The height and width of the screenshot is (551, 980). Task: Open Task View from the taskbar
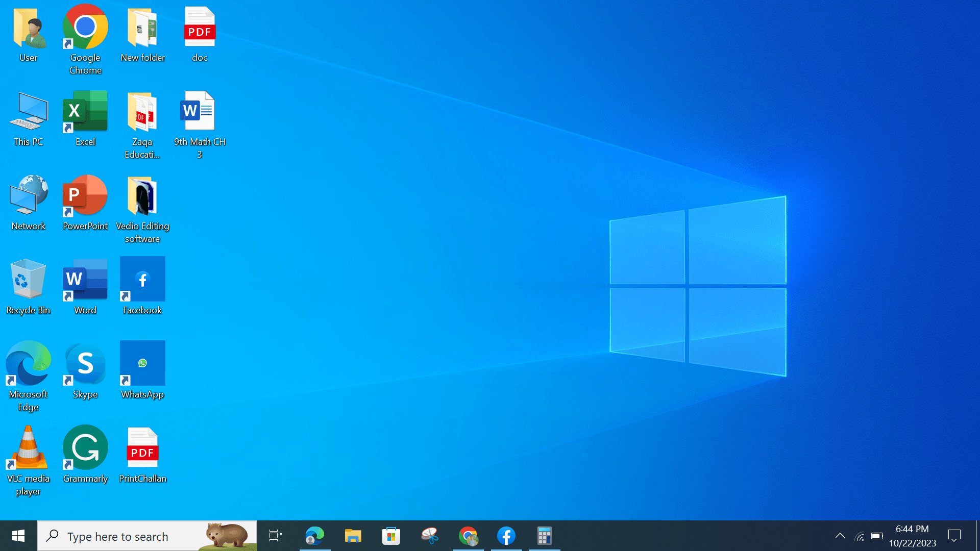[x=276, y=536]
